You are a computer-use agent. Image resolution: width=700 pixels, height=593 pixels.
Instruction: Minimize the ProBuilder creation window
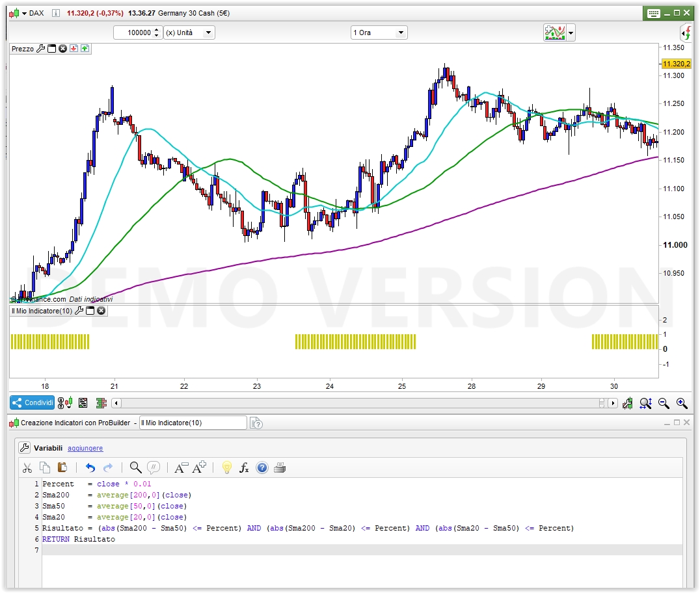(667, 423)
